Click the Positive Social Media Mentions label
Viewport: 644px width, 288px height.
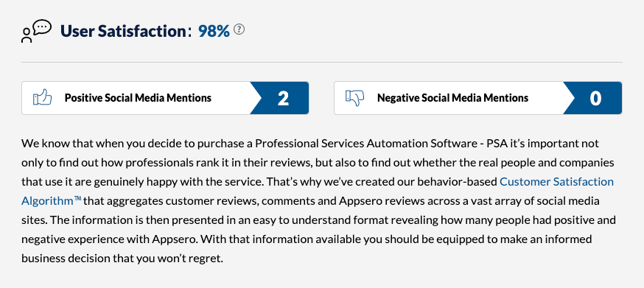tap(138, 98)
